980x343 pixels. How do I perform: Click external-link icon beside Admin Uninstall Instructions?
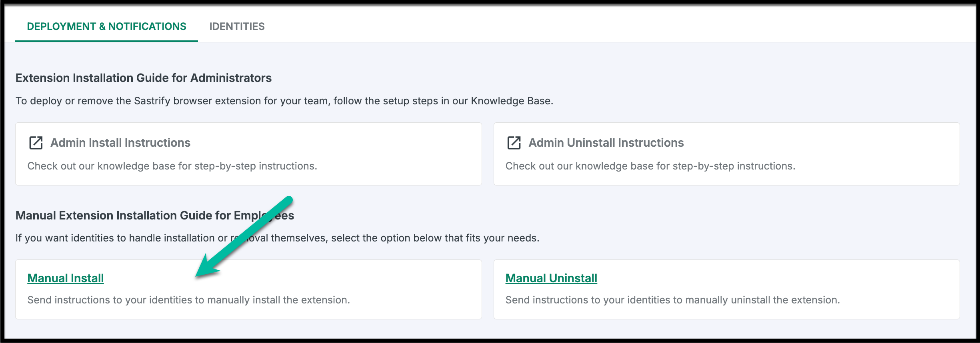(514, 143)
